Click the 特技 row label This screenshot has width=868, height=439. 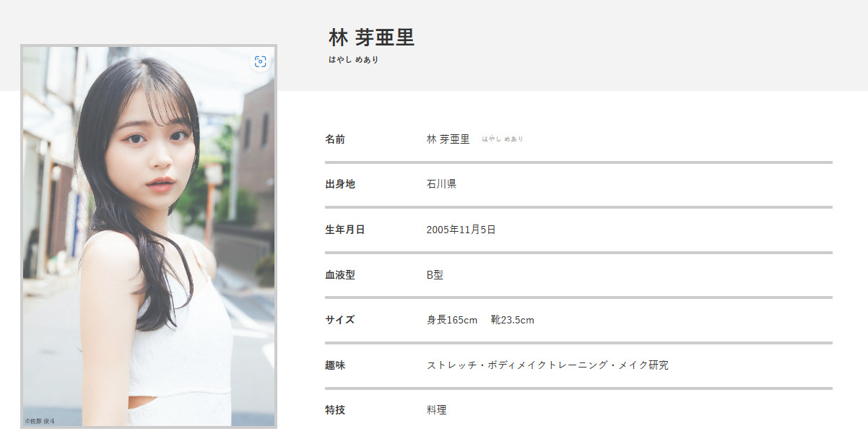(x=335, y=410)
